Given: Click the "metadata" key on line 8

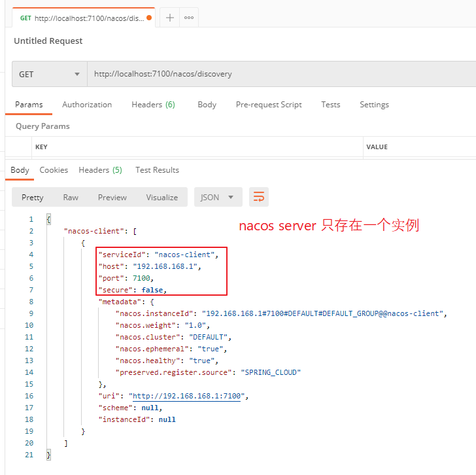Looking at the screenshot, I should tap(120, 302).
